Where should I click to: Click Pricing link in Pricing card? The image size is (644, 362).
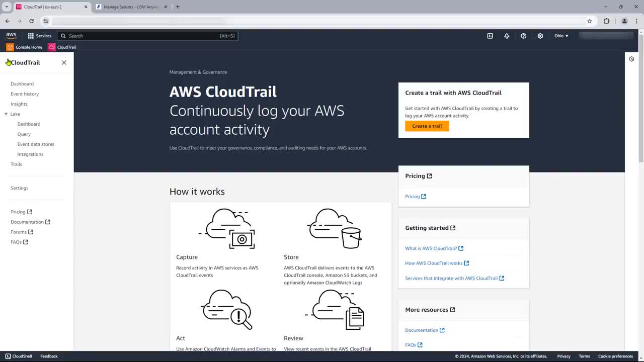point(416,197)
